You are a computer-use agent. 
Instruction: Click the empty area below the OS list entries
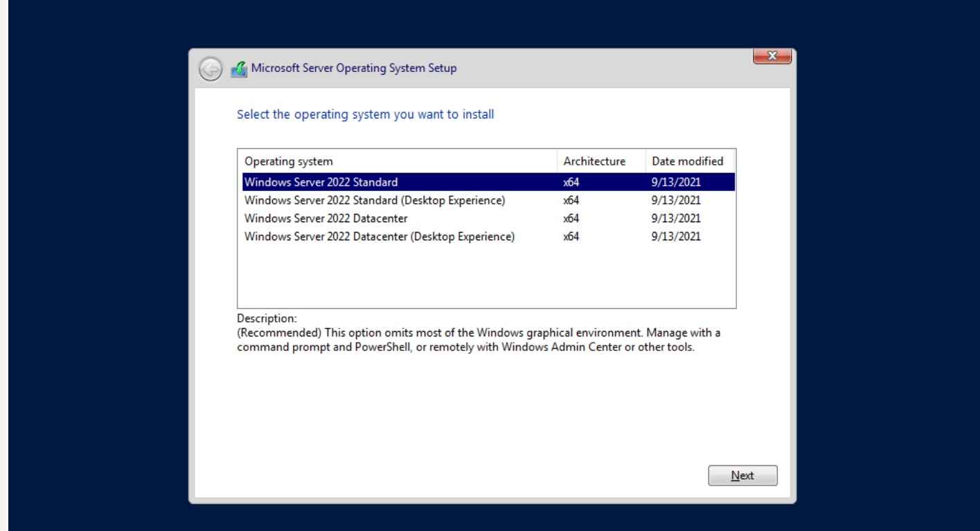pyautogui.click(x=485, y=277)
